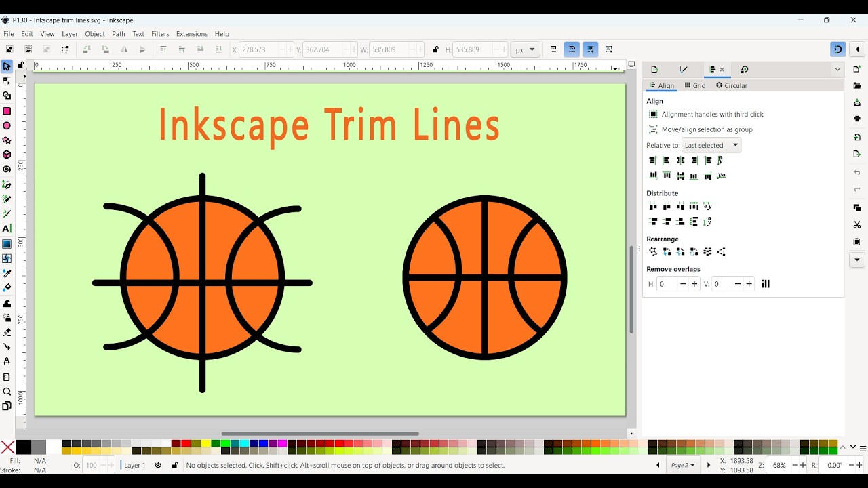
Task: Select the Calligraphy tool
Action: [7, 213]
